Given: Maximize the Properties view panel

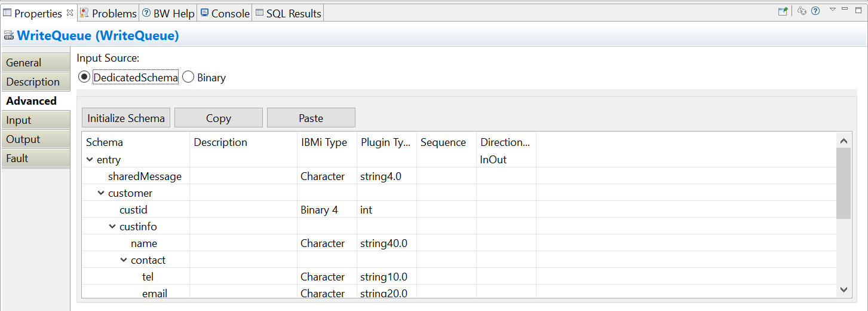Looking at the screenshot, I should pos(859,9).
